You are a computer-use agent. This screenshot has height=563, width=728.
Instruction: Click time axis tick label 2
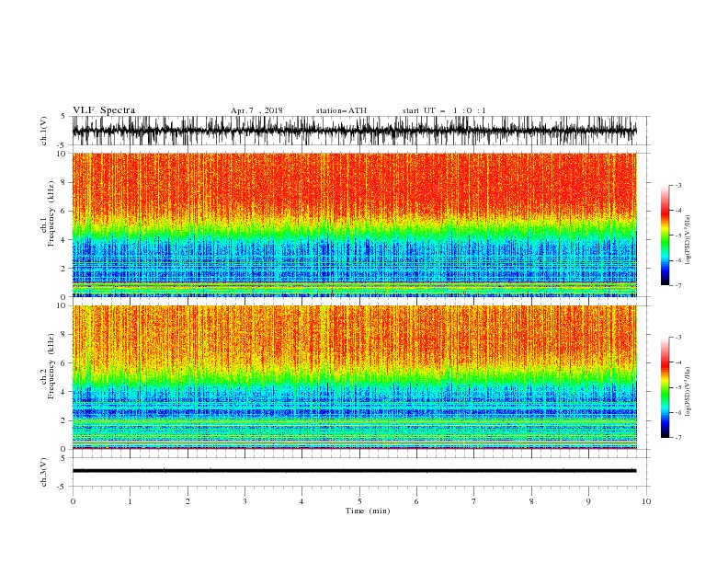(188, 501)
